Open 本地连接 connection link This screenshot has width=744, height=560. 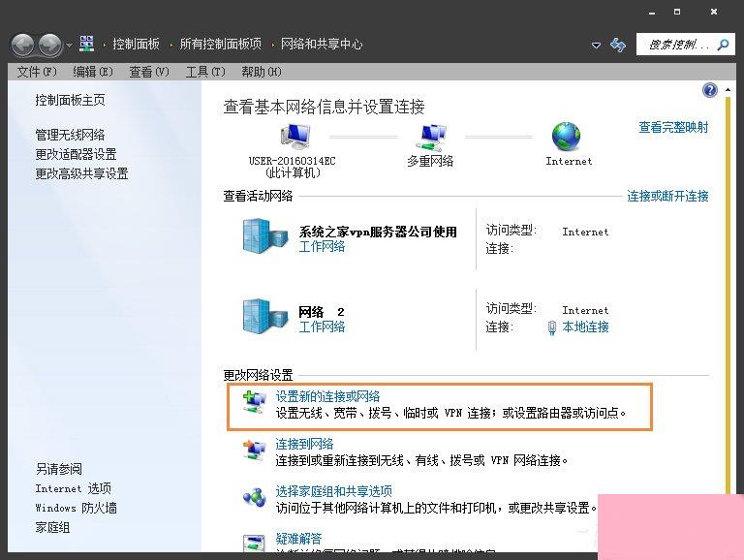585,327
